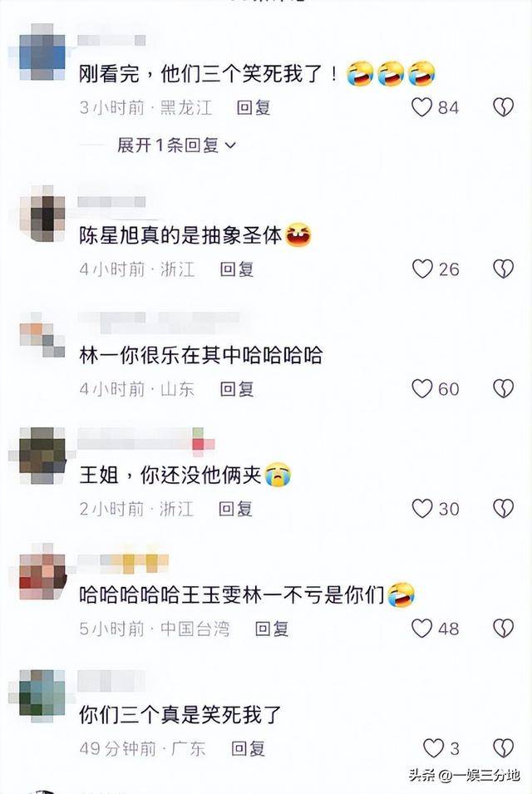The height and width of the screenshot is (794, 532).
Task: Dislike the comment from 黑龙江
Action: coord(503,107)
